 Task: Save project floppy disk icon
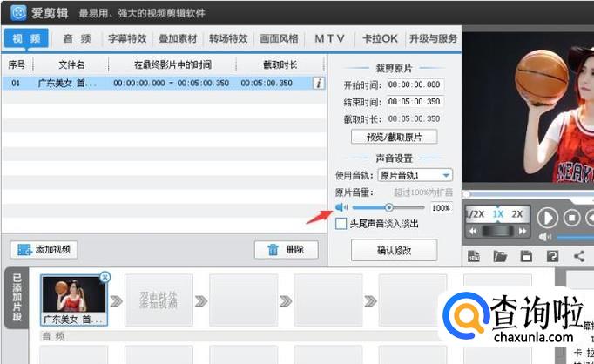(526, 256)
